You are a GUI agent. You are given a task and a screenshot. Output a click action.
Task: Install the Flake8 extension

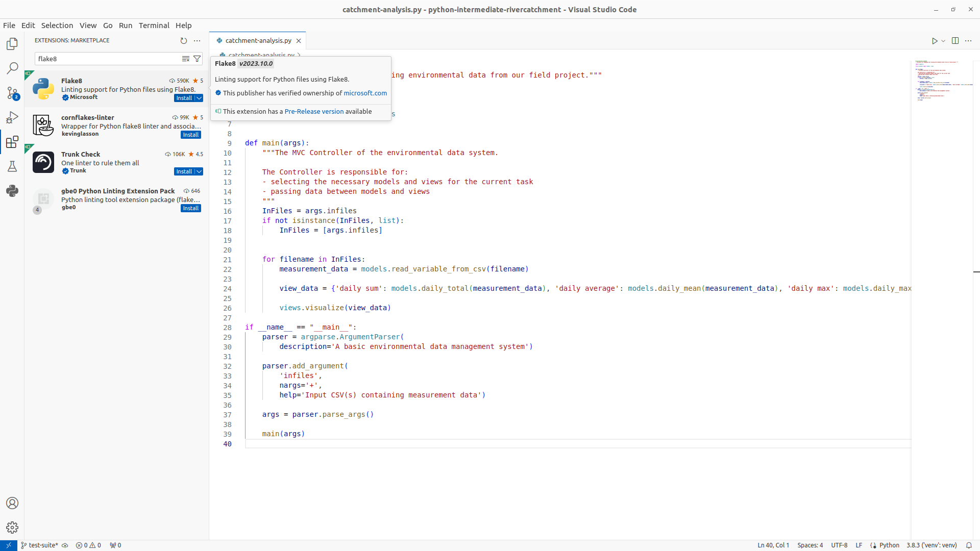click(184, 98)
